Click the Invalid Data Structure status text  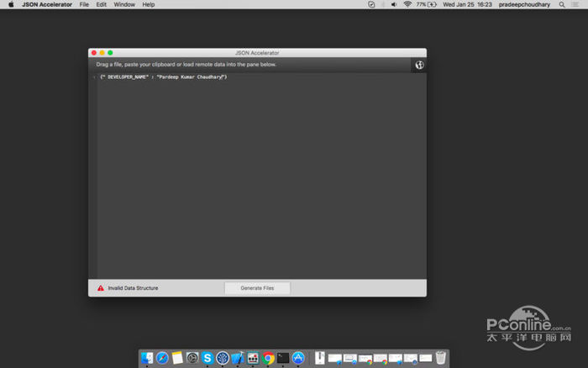(x=133, y=288)
